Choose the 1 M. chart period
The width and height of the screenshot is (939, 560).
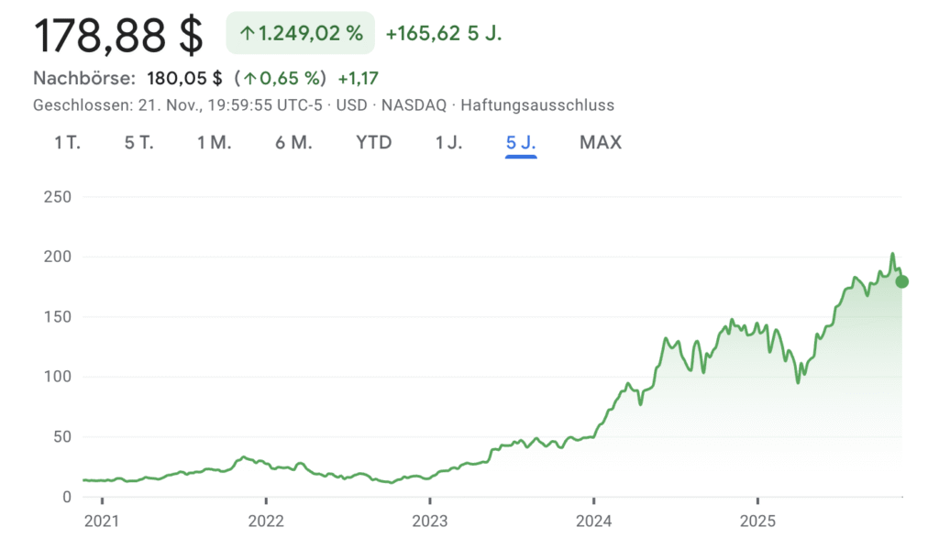[x=214, y=142]
